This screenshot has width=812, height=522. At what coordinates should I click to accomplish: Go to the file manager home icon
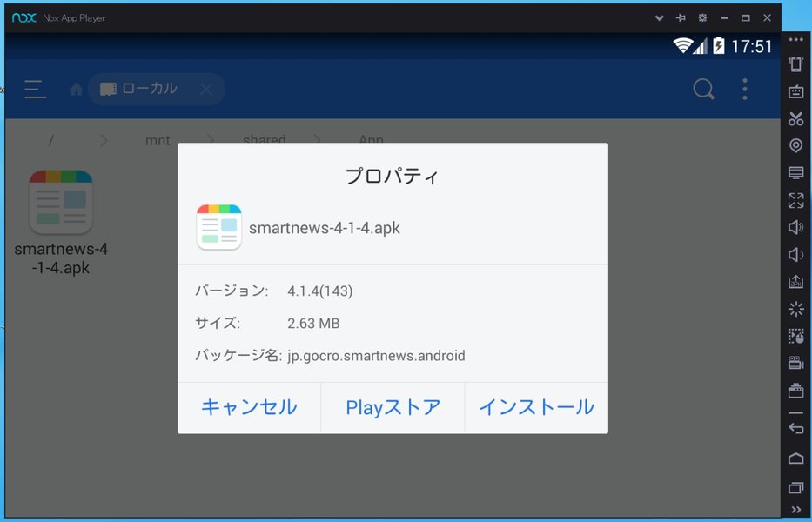point(76,90)
